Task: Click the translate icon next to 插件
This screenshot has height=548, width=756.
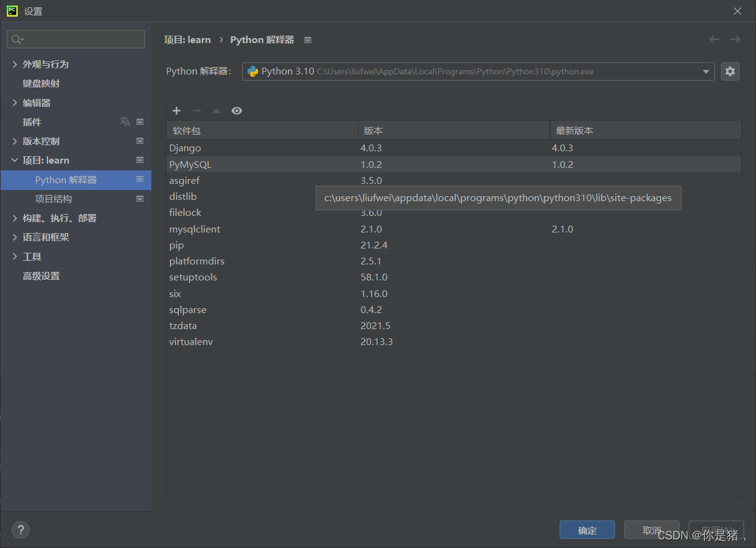Action: click(125, 122)
